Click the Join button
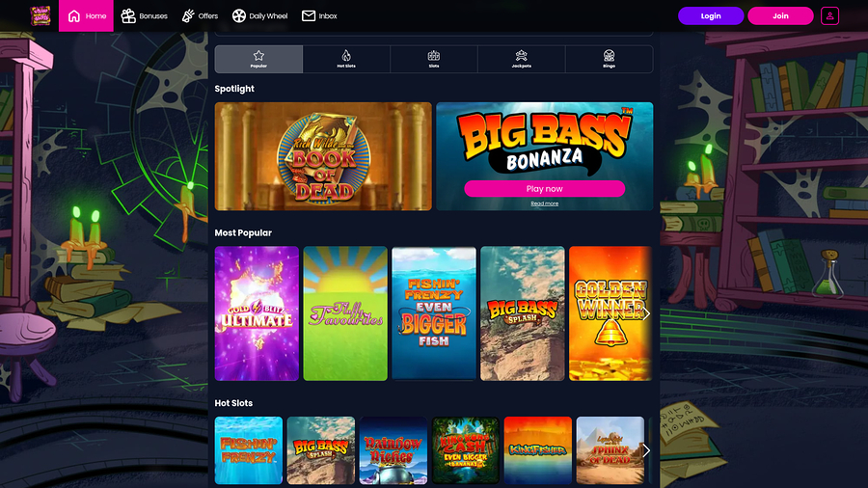This screenshot has height=488, width=868. (780, 16)
